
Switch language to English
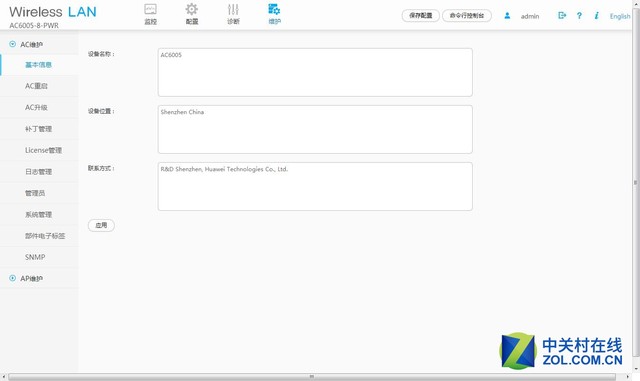point(620,16)
